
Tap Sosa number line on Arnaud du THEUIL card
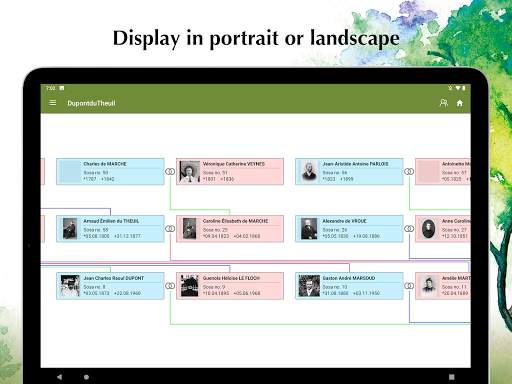click(96, 230)
